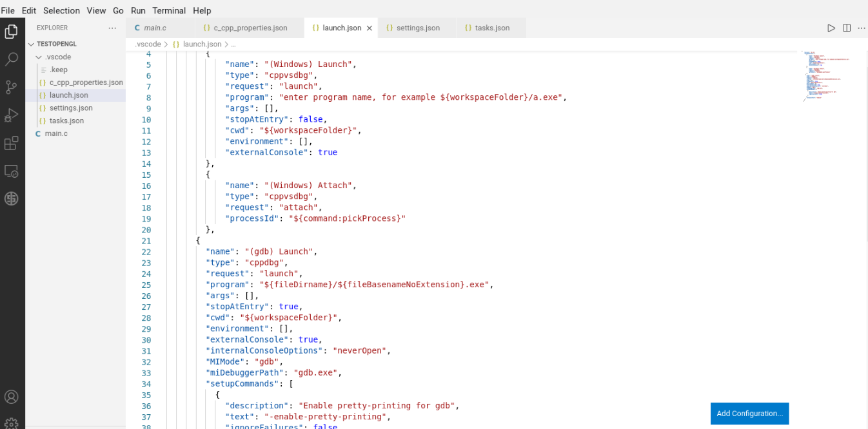Image resolution: width=868 pixels, height=429 pixels.
Task: Click the "setupCommands" key
Action: (242, 384)
